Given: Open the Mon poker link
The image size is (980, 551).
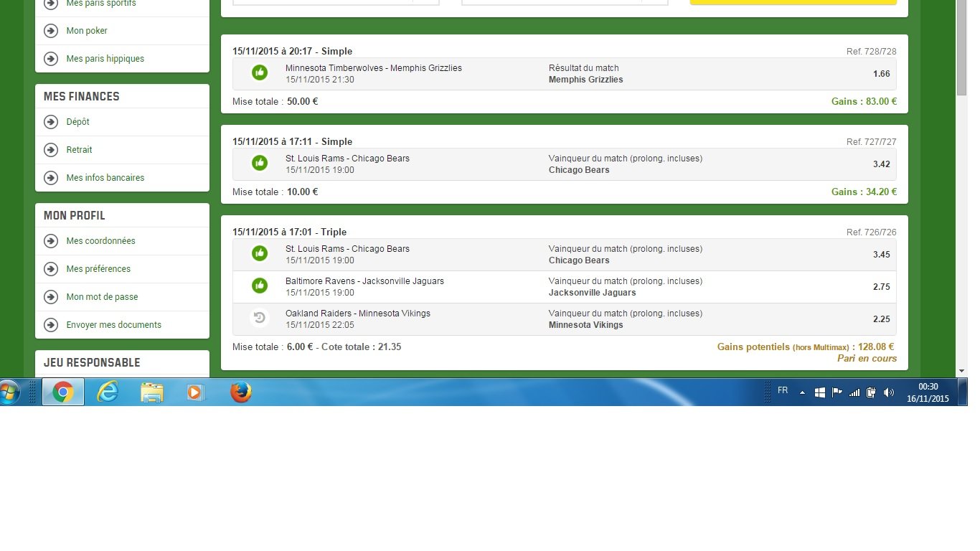Looking at the screenshot, I should click(x=87, y=31).
